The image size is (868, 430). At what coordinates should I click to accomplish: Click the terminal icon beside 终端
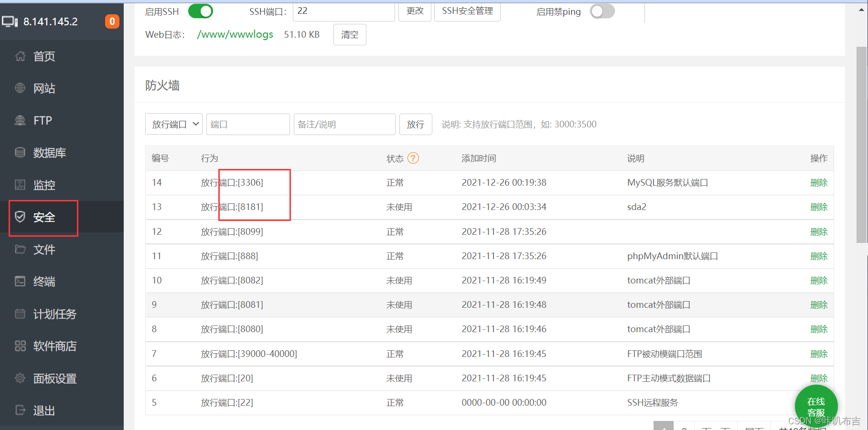point(20,282)
